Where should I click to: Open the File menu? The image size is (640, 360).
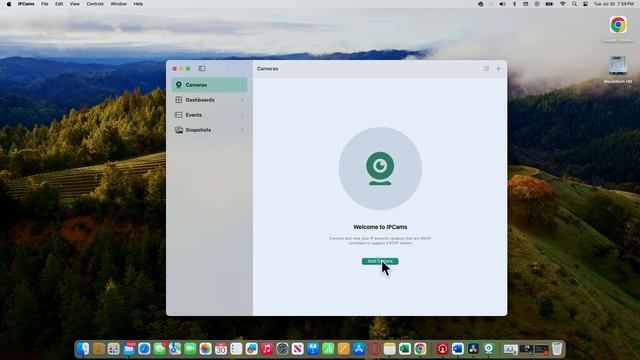point(44,4)
